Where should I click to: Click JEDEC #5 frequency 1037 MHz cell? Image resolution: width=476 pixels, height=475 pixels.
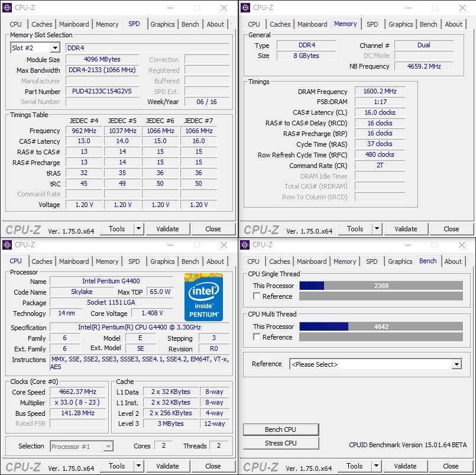(122, 131)
